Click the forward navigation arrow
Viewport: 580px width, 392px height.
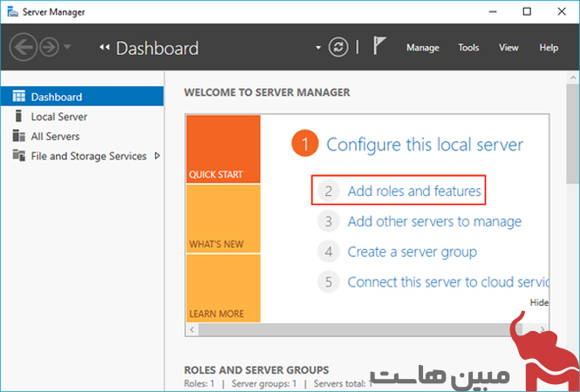pyautogui.click(x=49, y=47)
